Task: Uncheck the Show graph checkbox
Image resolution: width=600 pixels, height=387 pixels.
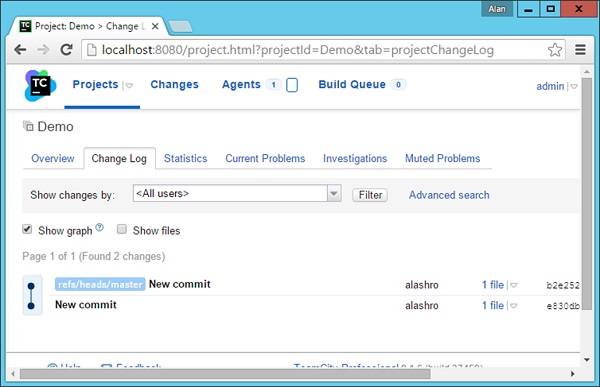Action: (x=27, y=229)
